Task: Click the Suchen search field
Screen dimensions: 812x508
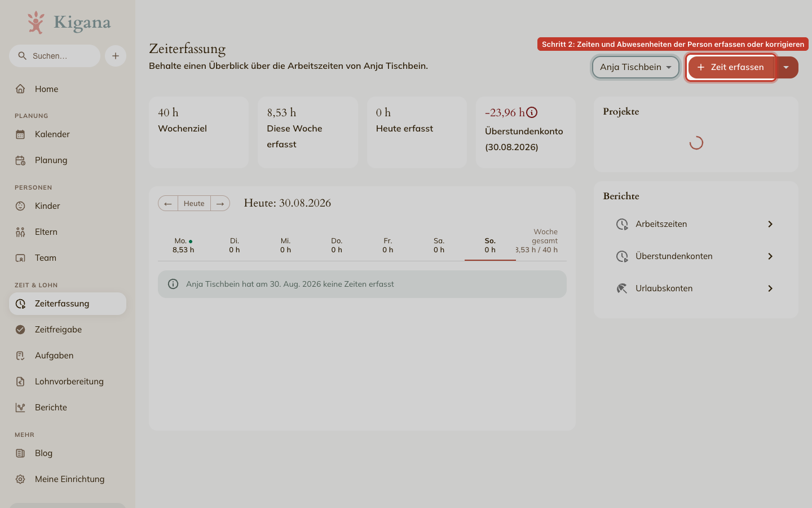Action: tap(55, 56)
